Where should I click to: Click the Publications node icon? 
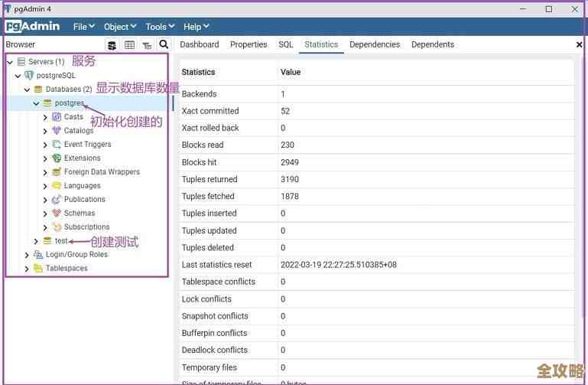57,199
